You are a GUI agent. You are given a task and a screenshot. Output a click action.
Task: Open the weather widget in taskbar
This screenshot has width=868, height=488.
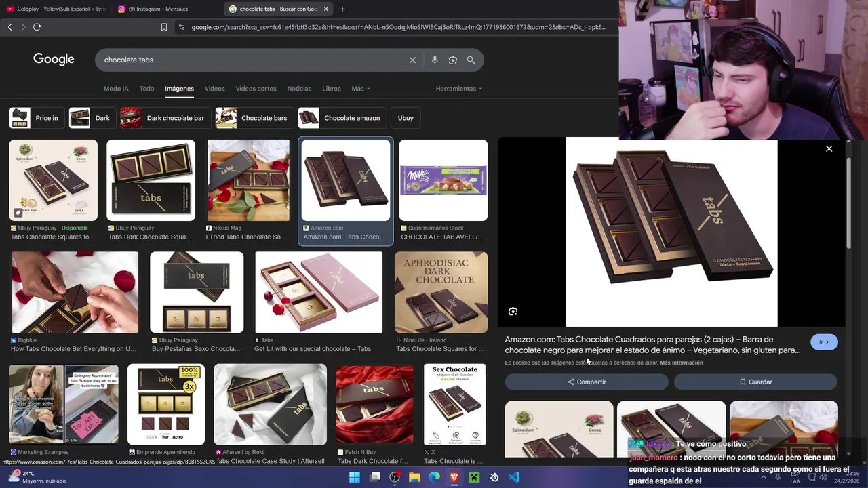(37, 477)
